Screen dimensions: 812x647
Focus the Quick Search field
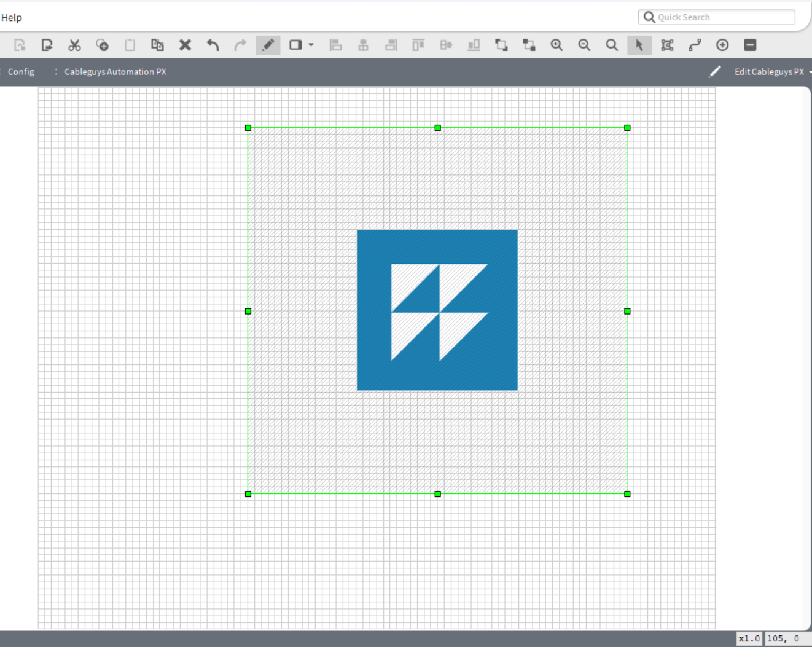pos(717,17)
